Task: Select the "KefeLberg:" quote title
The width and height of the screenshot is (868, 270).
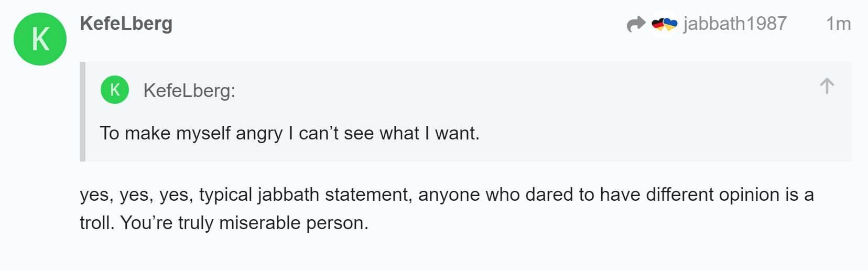Action: (189, 91)
